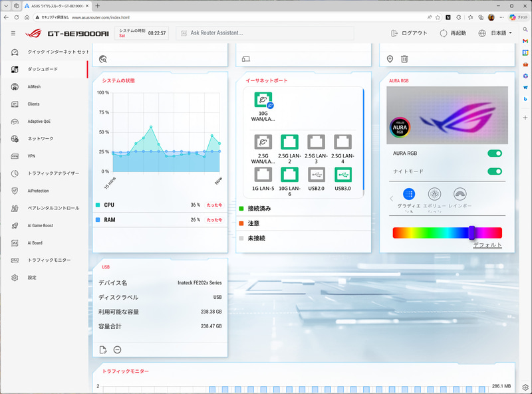Click the 設定 gear icon in sidebar

(x=15, y=278)
